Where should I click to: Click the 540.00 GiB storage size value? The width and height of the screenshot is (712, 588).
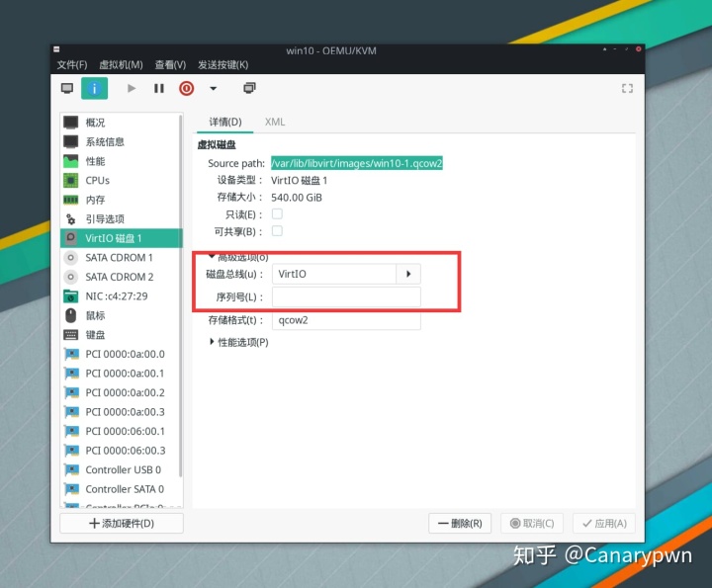[x=297, y=198]
